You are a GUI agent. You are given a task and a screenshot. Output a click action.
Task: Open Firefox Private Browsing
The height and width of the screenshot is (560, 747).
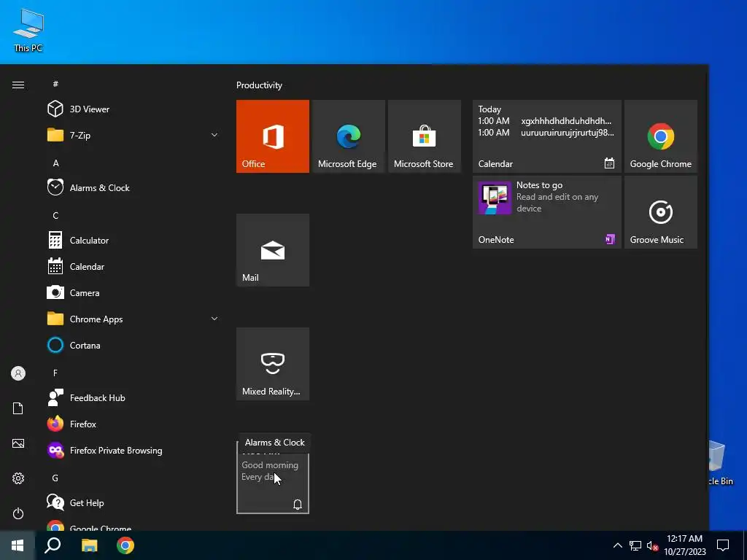pos(133,451)
